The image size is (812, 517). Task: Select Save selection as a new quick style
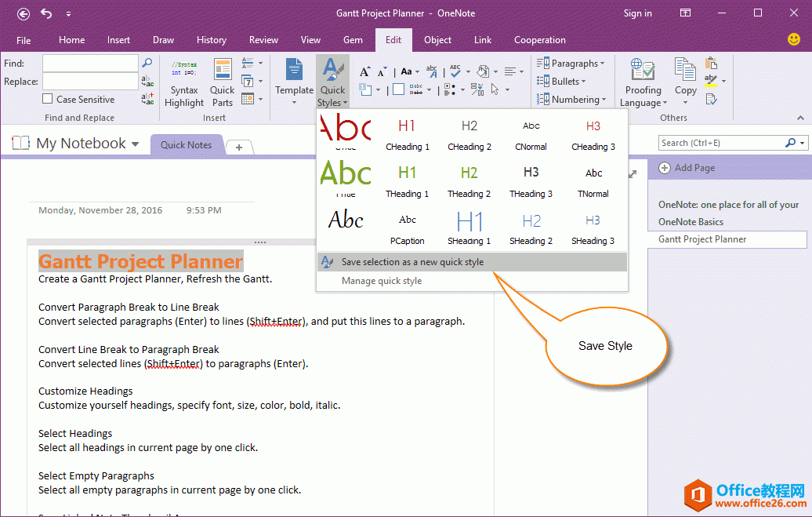pos(412,262)
